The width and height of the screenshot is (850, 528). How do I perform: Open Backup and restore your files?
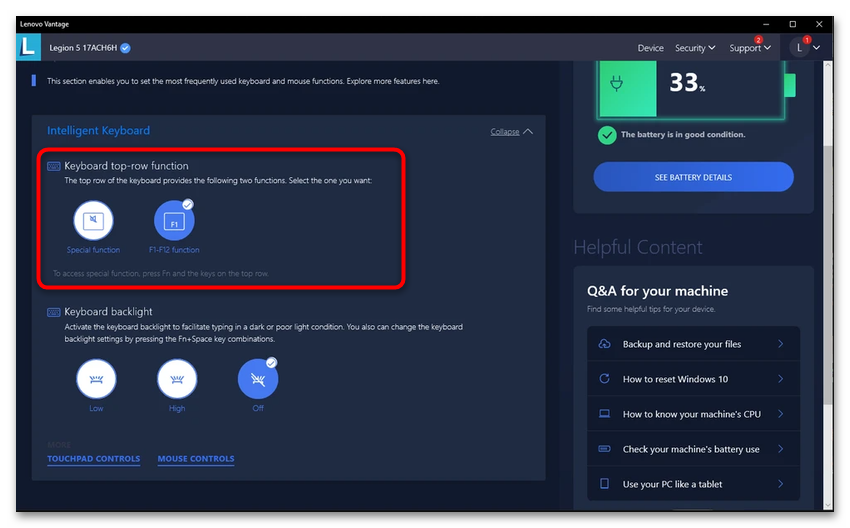click(x=693, y=344)
